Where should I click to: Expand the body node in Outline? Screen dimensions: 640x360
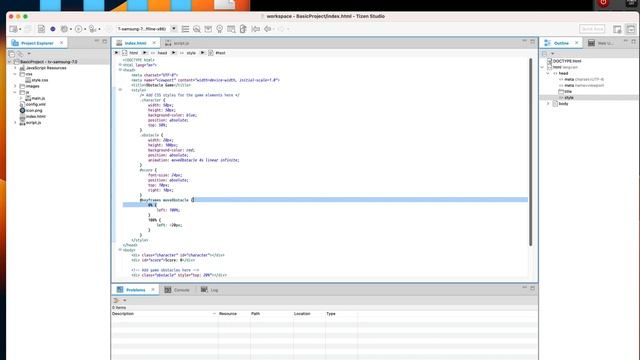point(548,104)
